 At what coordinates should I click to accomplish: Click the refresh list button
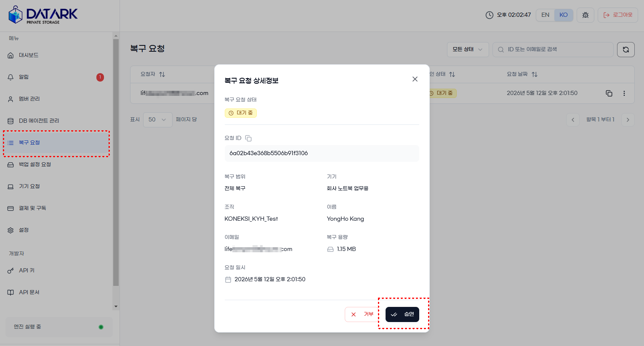click(x=626, y=50)
